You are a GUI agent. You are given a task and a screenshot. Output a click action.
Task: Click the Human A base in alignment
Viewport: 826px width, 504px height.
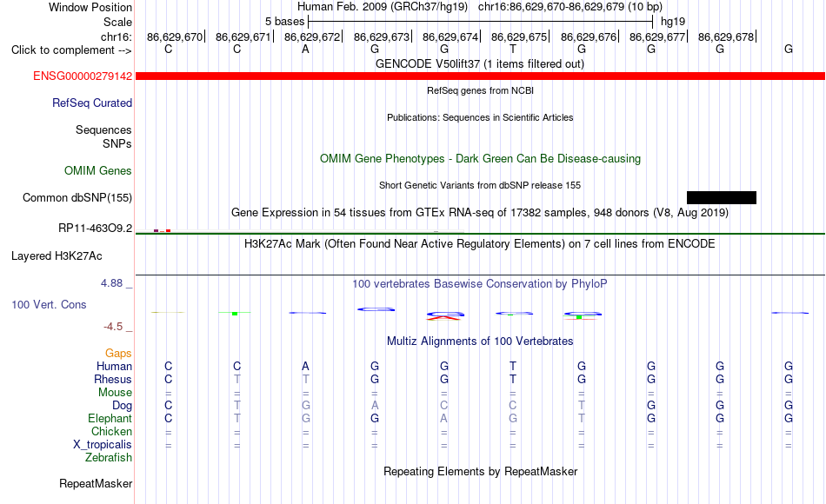pos(305,366)
